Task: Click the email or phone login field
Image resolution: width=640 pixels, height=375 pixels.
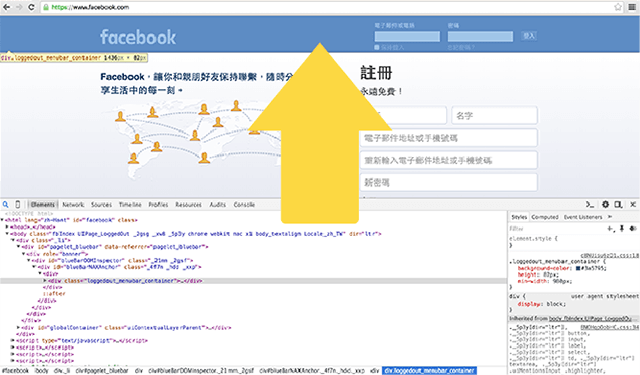Action: pos(407,37)
